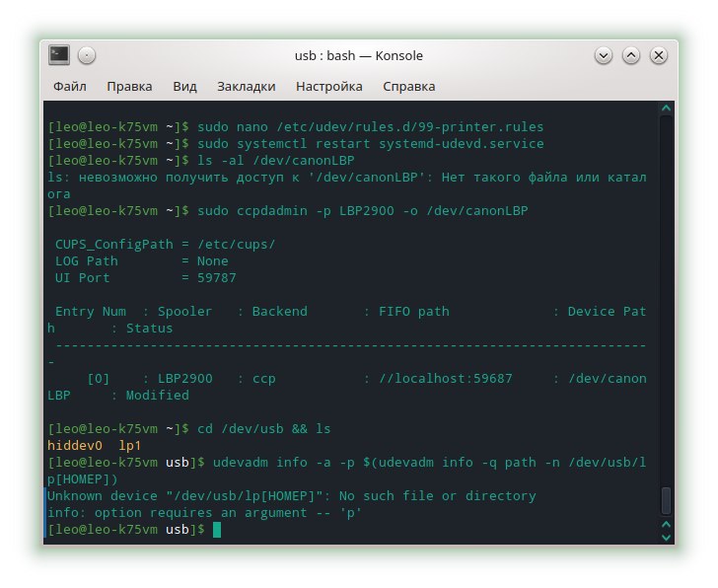718x588 pixels.
Task: Click the 'Unknown device' error line
Action: tap(291, 496)
